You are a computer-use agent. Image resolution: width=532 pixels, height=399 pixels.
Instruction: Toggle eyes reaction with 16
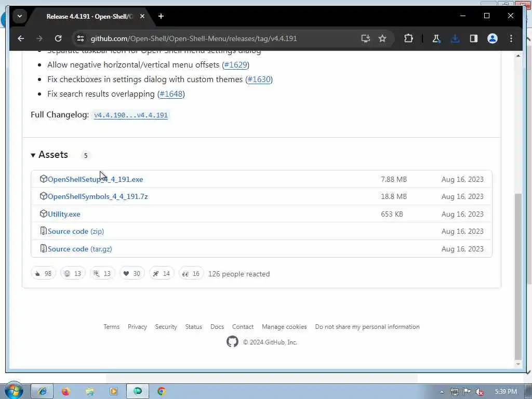[191, 273]
